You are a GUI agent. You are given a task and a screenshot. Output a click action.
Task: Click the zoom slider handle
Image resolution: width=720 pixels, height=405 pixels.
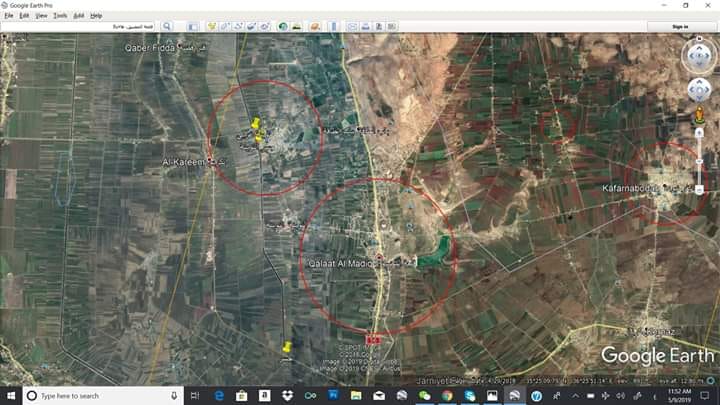click(699, 162)
